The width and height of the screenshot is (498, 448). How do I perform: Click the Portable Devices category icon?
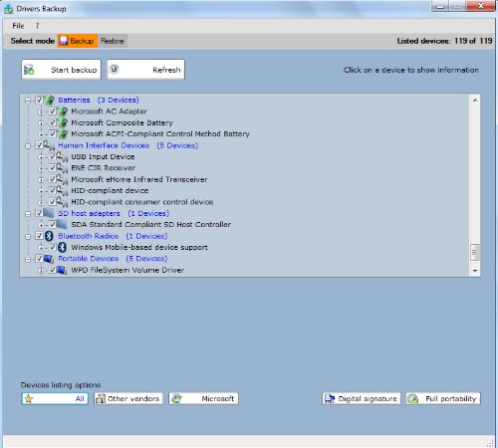(x=49, y=259)
